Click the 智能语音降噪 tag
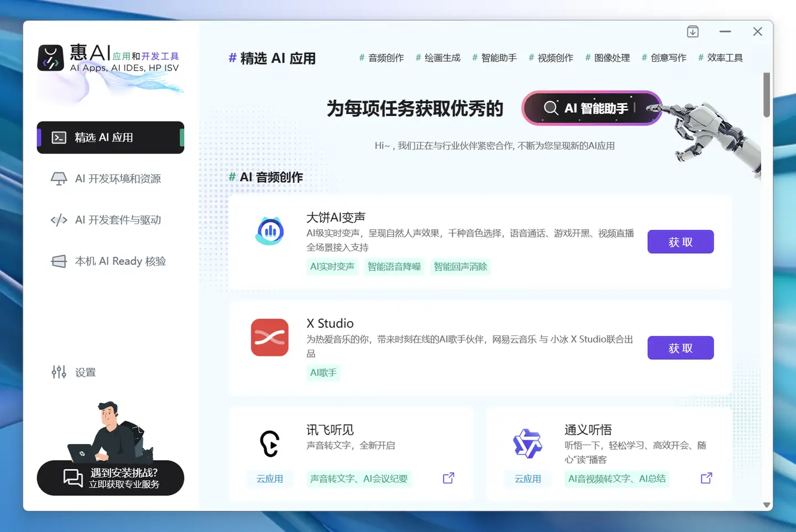 [x=394, y=267]
